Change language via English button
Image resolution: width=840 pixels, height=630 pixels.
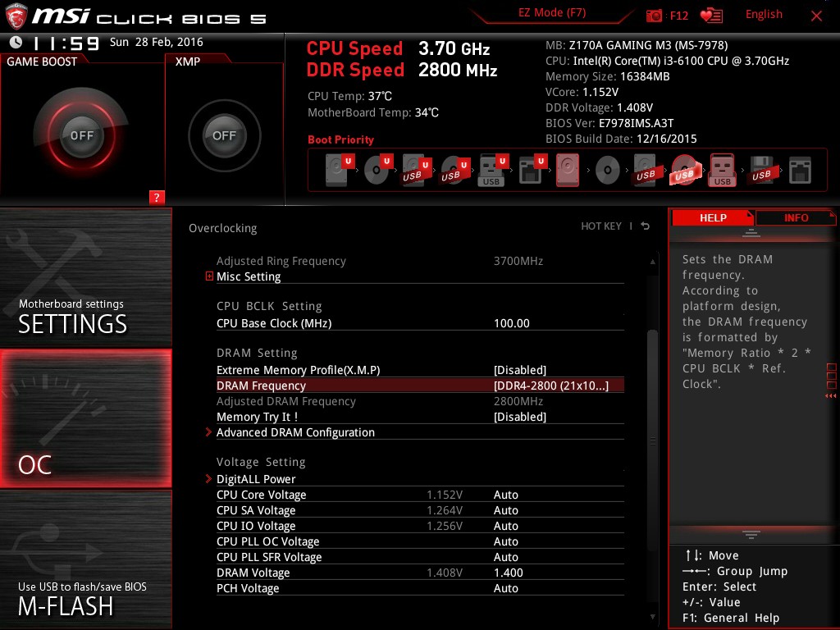(x=764, y=15)
